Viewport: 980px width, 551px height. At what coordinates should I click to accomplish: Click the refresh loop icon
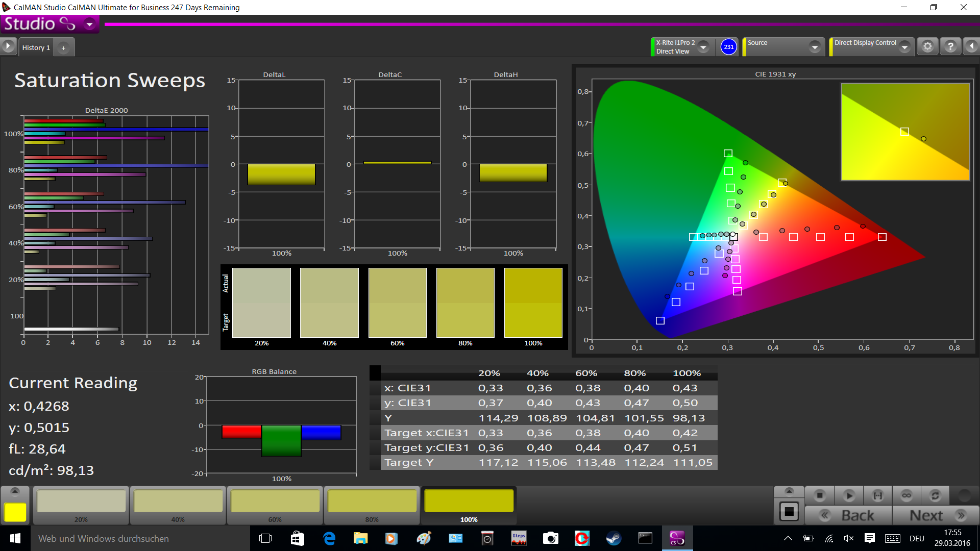935,495
